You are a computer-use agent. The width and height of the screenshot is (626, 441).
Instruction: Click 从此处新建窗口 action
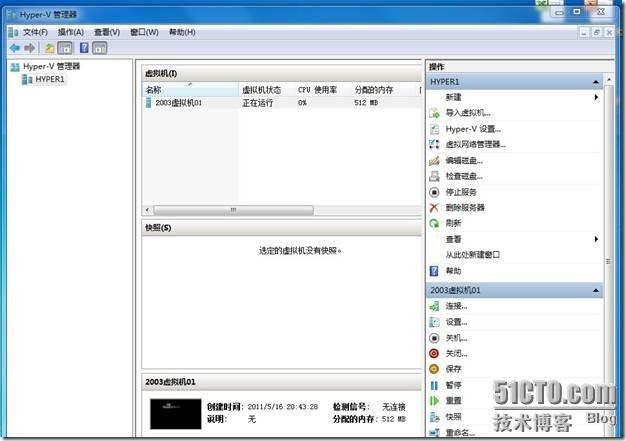pyautogui.click(x=472, y=255)
